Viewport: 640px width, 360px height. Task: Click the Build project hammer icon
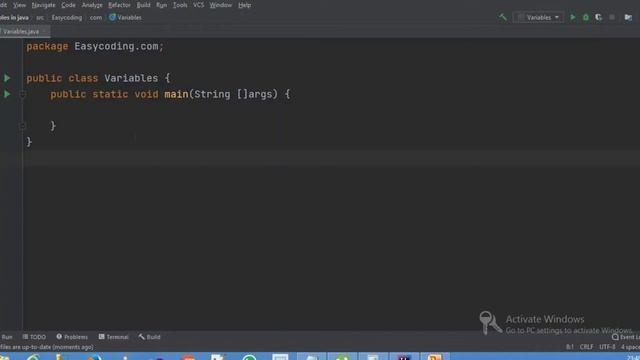[x=502, y=17]
